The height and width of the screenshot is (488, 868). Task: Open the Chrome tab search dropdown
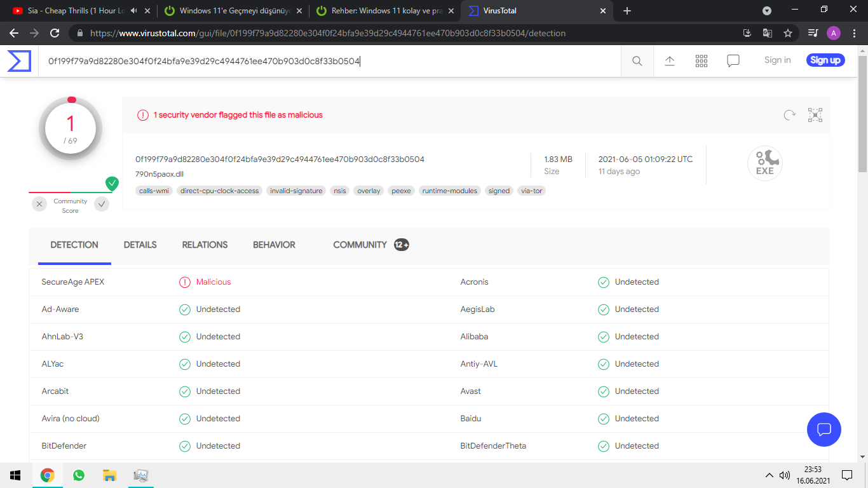(x=767, y=11)
